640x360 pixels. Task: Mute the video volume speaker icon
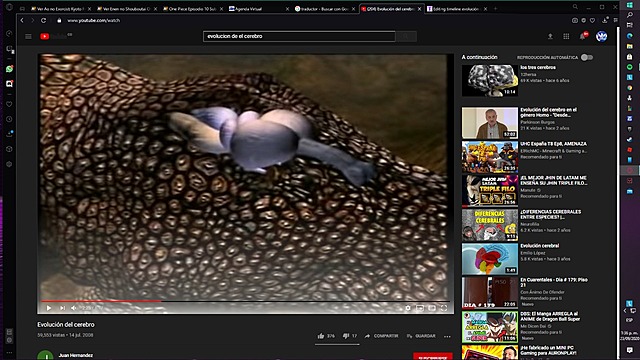(x=74, y=308)
